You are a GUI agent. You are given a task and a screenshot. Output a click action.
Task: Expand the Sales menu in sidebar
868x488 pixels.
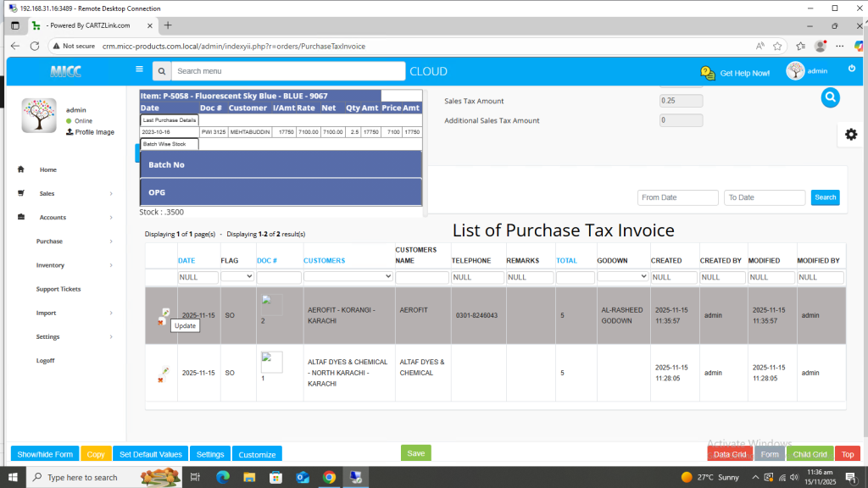pyautogui.click(x=47, y=193)
